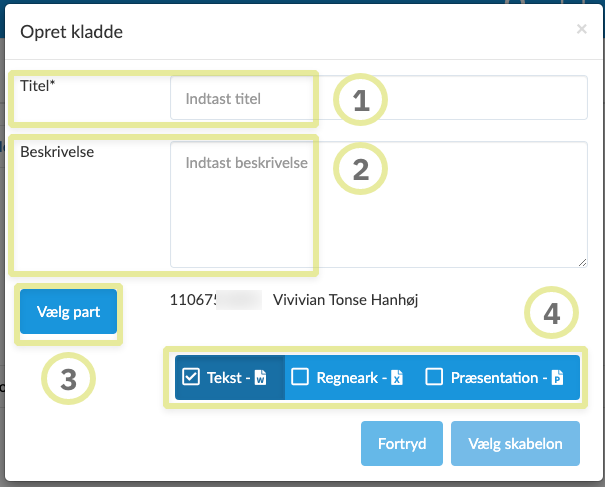This screenshot has width=605, height=488.
Task: Enable the Regneark checkbox
Action: [x=300, y=377]
